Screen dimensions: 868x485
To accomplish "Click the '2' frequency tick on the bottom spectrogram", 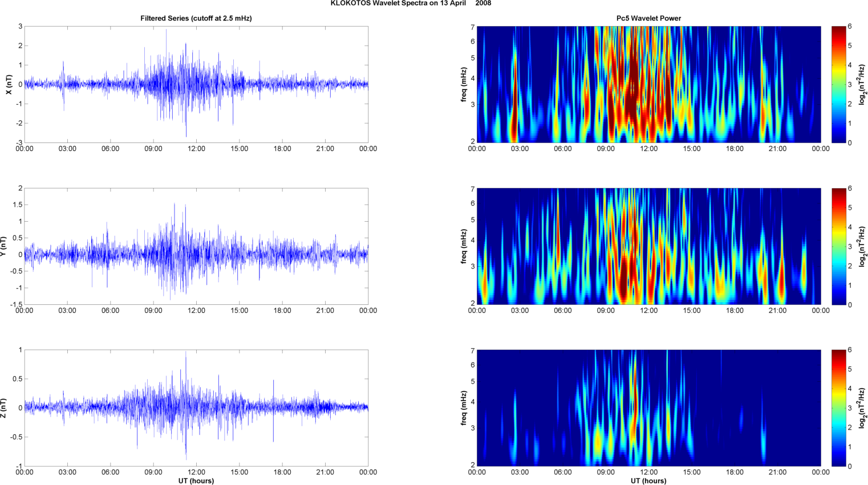I will click(x=473, y=466).
